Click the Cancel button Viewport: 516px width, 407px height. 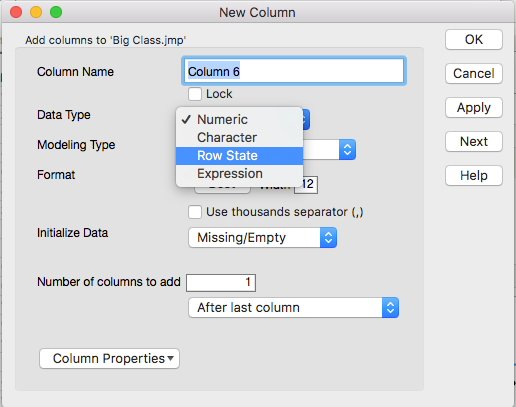click(474, 74)
